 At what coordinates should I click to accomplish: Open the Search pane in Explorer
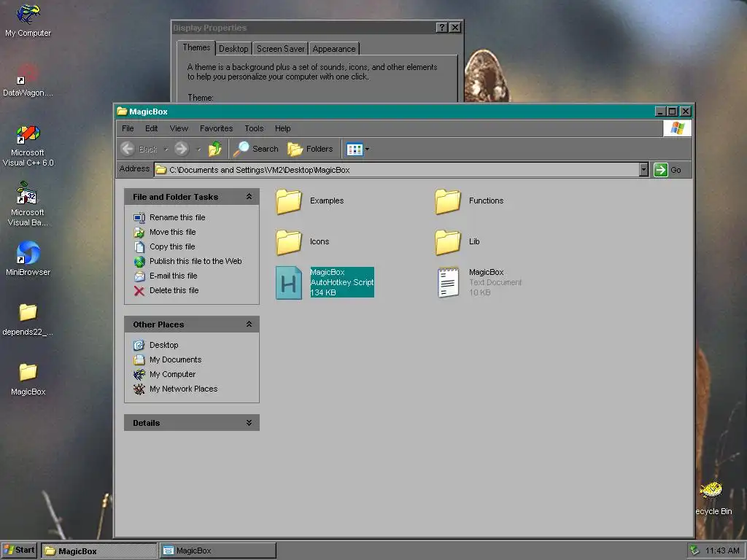(x=256, y=149)
